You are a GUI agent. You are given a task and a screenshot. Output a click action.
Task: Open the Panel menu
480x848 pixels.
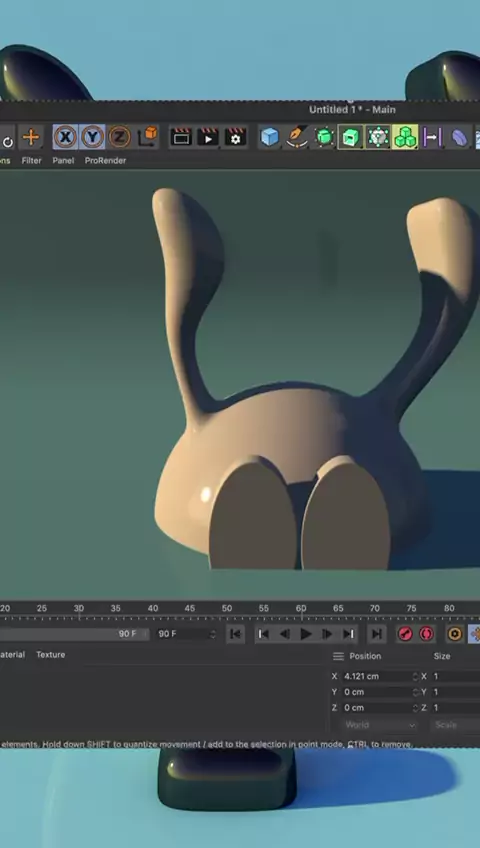click(63, 161)
